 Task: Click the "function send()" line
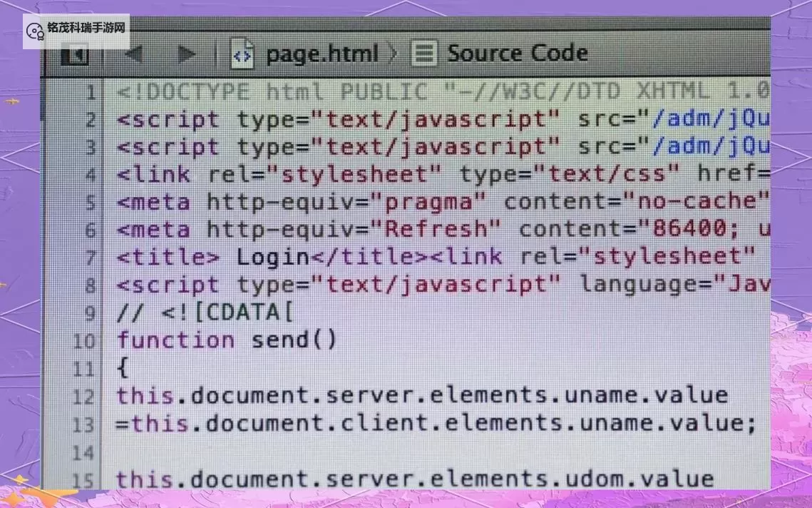click(x=227, y=340)
